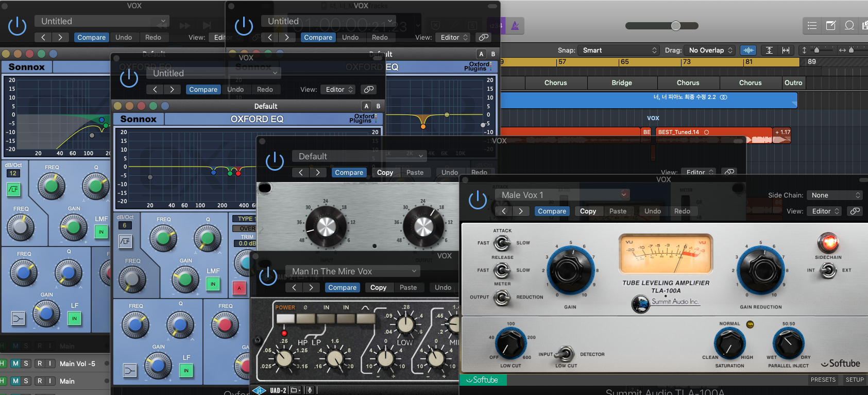Click LF shelf shape icon in left Sonnox window
The width and height of the screenshot is (868, 395).
[x=18, y=318]
